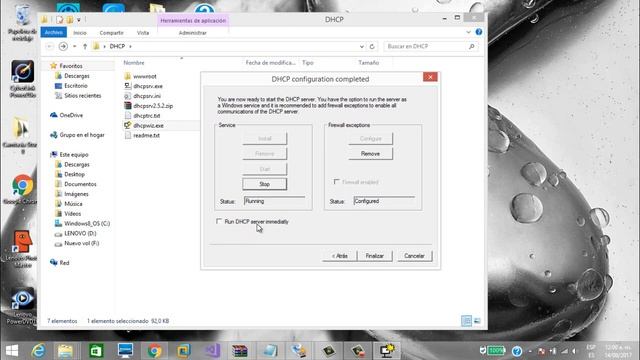
Task: Open the Windows Start button
Action: click(11, 351)
